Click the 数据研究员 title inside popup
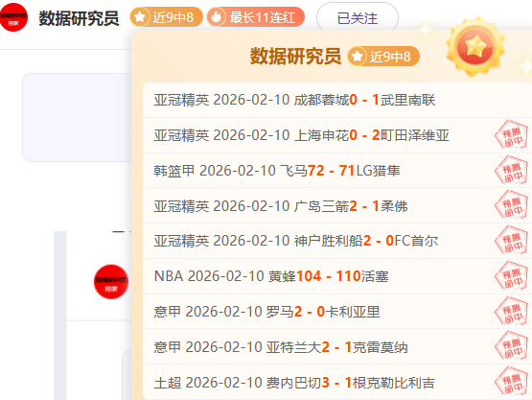532x400 pixels. click(x=295, y=56)
